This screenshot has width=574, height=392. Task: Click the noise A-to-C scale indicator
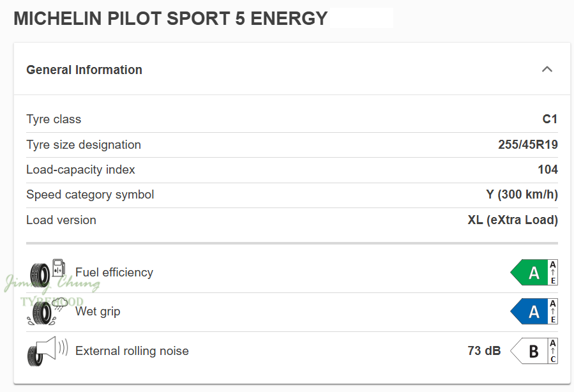pyautogui.click(x=553, y=351)
